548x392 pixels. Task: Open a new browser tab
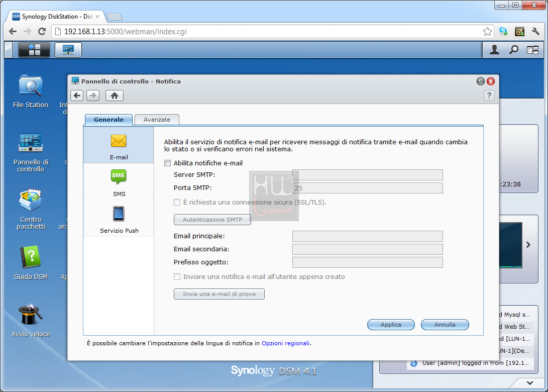(115, 17)
